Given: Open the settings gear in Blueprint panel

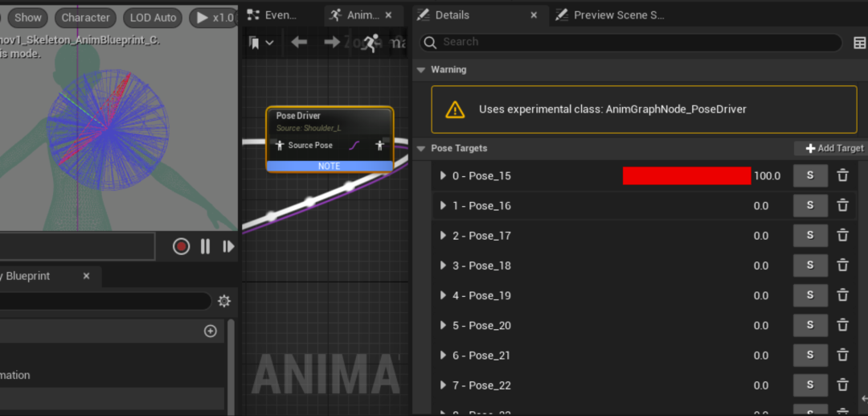Looking at the screenshot, I should pos(224,301).
